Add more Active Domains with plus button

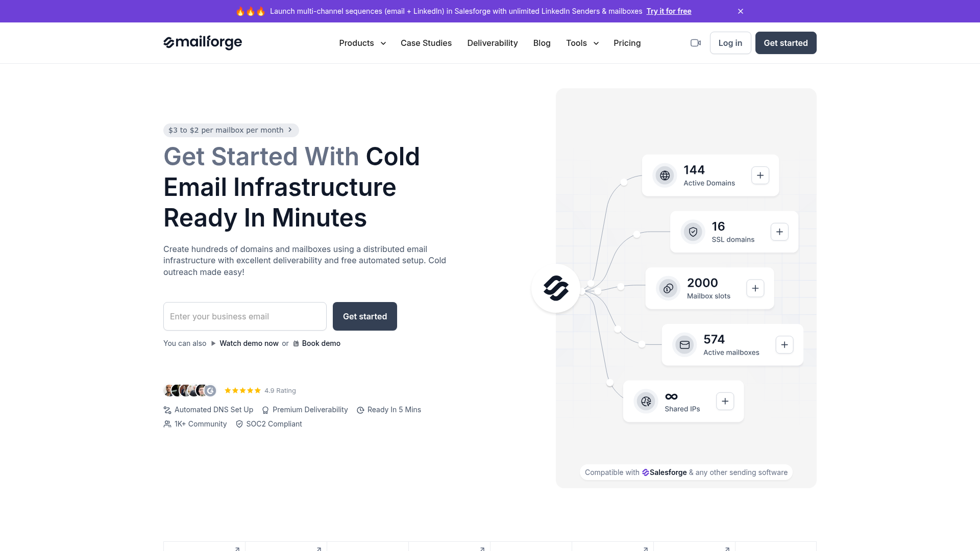tap(760, 176)
